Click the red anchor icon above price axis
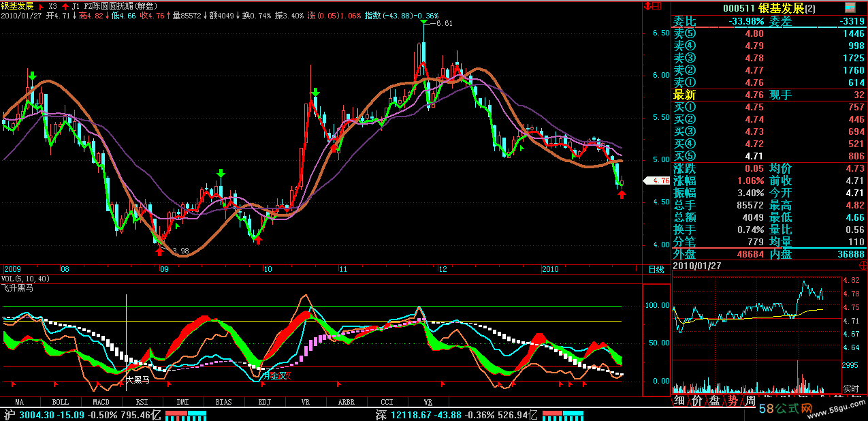The height and width of the screenshot is (421, 868). pos(647,7)
